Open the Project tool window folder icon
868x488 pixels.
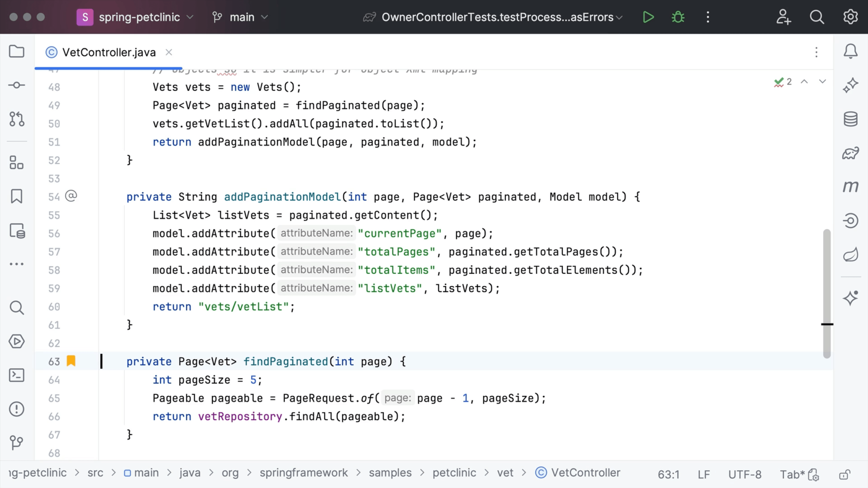[17, 52]
